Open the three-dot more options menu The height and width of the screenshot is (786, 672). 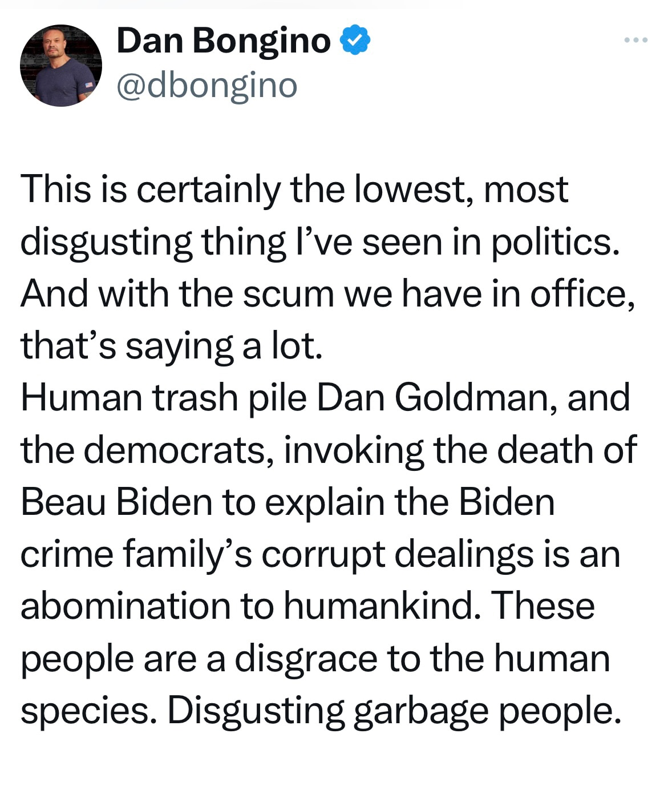pos(635,40)
